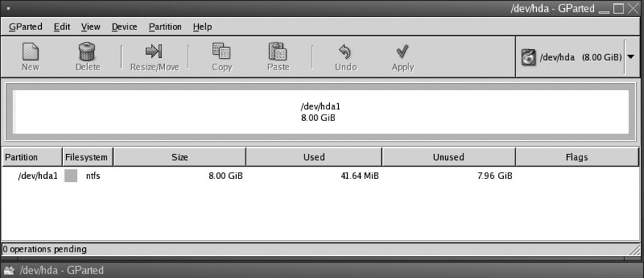Expand the device selector dropdown arrow
The image size is (644, 278).
pos(631,57)
